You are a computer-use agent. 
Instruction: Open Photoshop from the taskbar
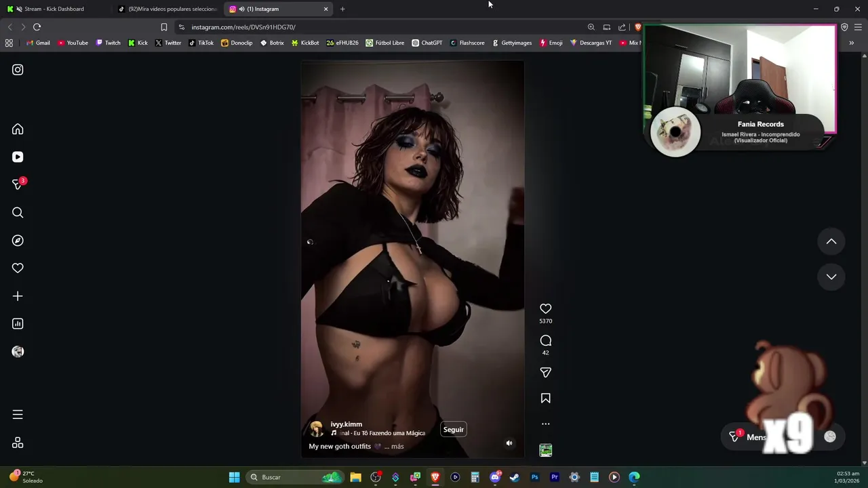click(534, 477)
